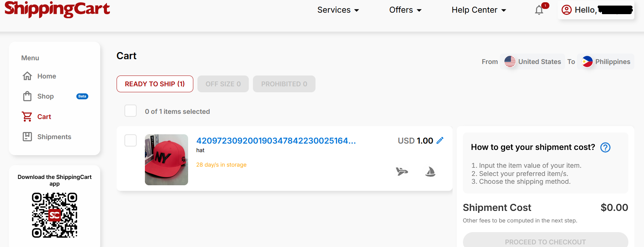Open the PROHIBITED tab

(284, 84)
